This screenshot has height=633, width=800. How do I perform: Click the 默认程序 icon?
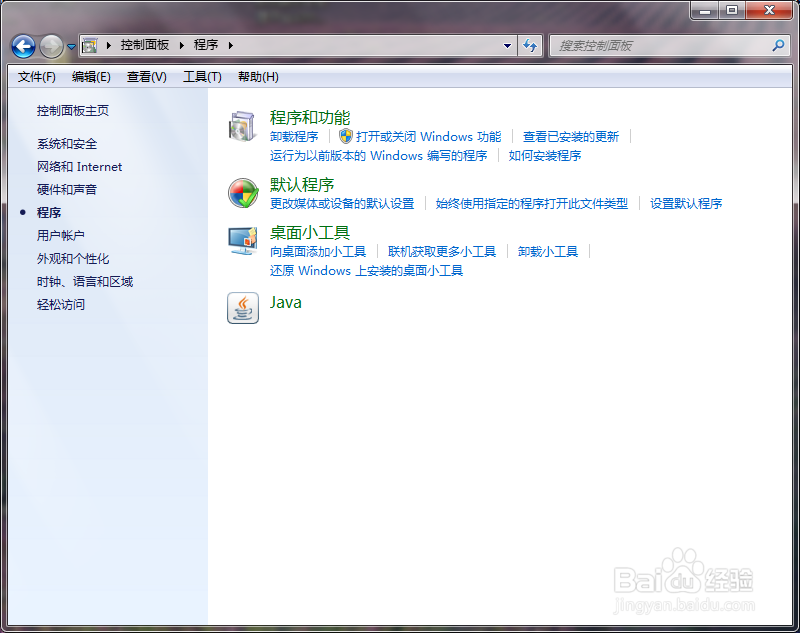(x=243, y=193)
